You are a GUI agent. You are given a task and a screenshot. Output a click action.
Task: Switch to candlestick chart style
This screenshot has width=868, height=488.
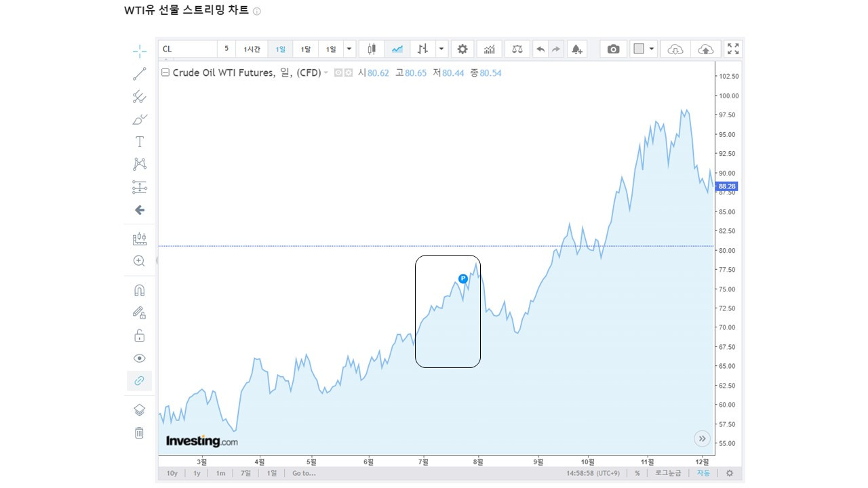pyautogui.click(x=372, y=49)
